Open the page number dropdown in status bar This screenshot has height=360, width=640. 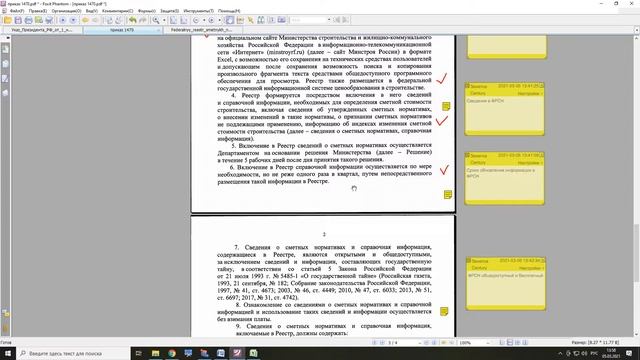(x=420, y=343)
